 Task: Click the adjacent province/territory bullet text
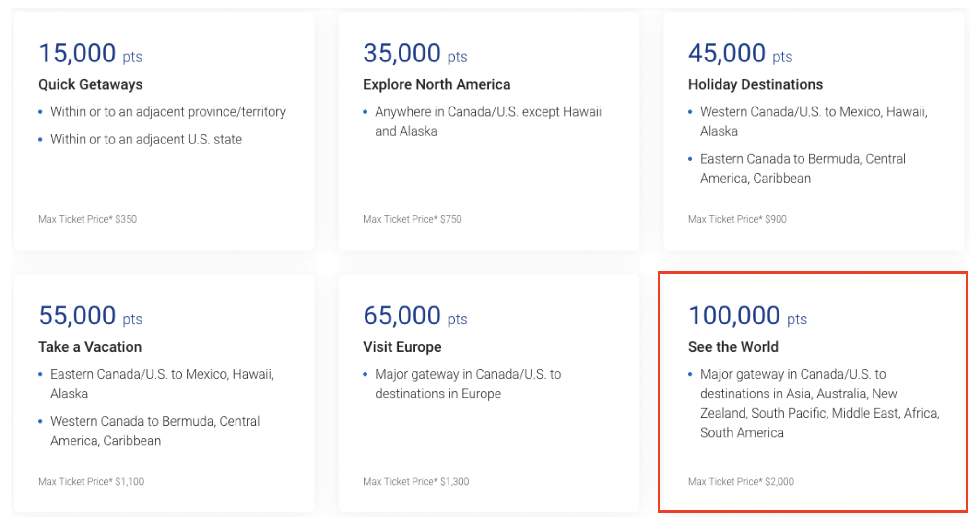[168, 112]
